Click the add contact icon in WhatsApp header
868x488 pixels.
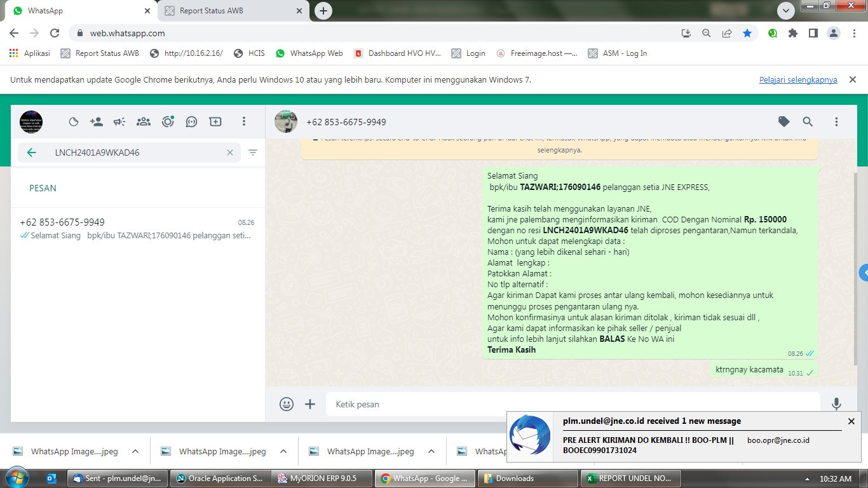pyautogui.click(x=97, y=122)
